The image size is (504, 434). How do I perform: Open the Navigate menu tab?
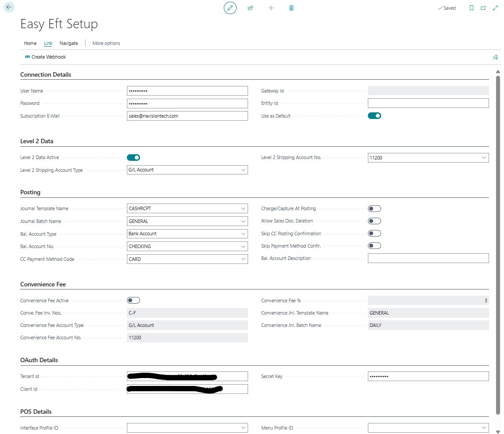point(69,43)
